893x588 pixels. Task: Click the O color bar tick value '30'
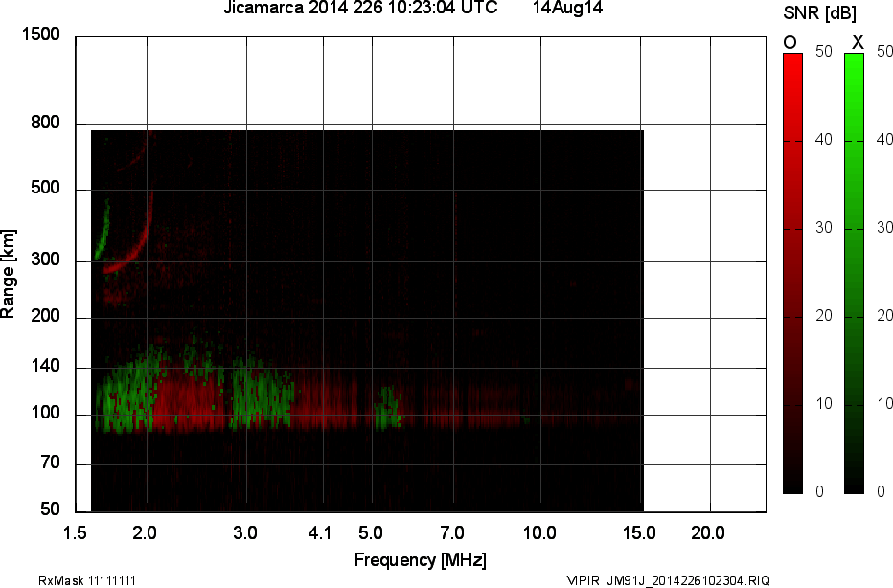(x=823, y=228)
